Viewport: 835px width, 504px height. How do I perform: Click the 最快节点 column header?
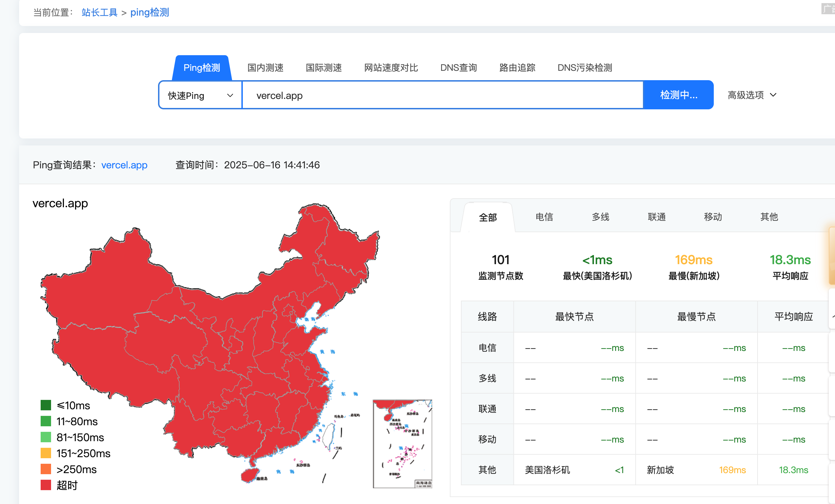point(574,317)
